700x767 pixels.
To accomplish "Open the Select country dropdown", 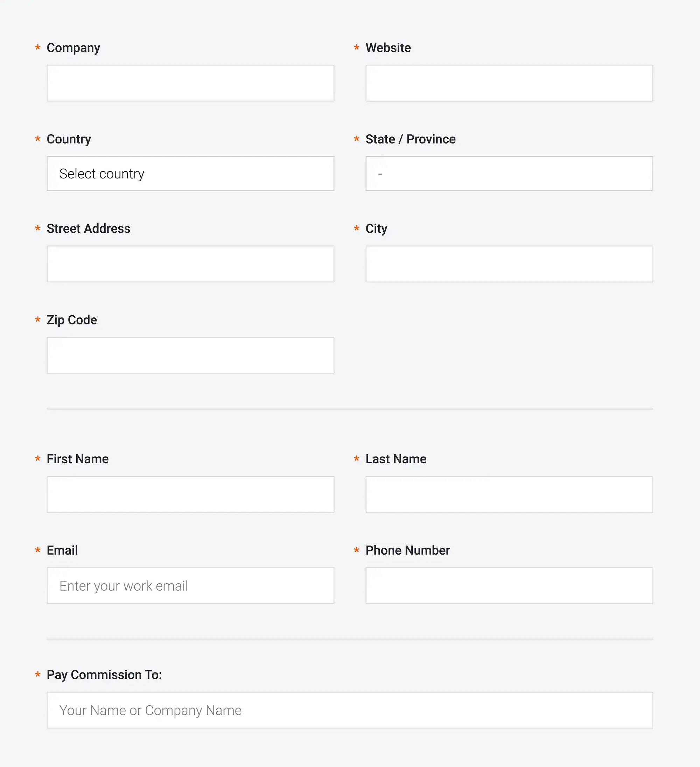I will (x=190, y=174).
